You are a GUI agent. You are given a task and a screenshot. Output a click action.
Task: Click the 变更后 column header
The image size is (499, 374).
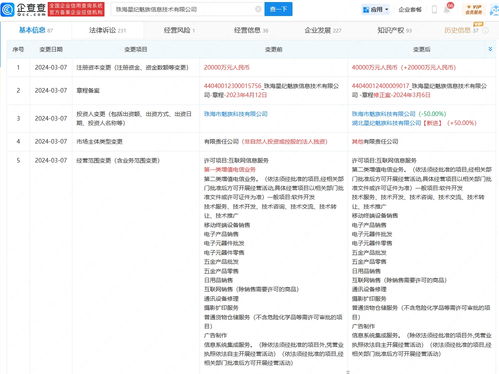tap(422, 49)
